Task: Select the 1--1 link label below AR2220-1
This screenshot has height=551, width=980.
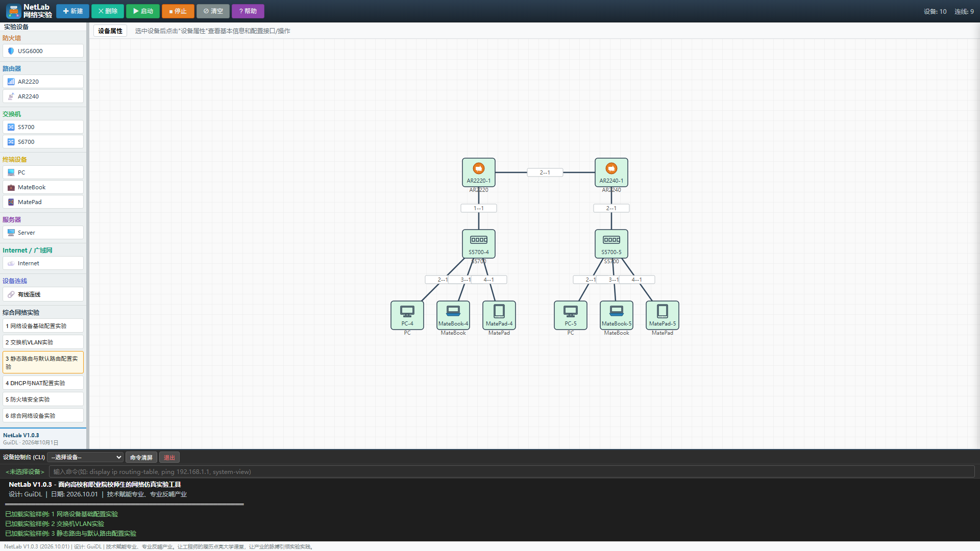Action: click(479, 208)
